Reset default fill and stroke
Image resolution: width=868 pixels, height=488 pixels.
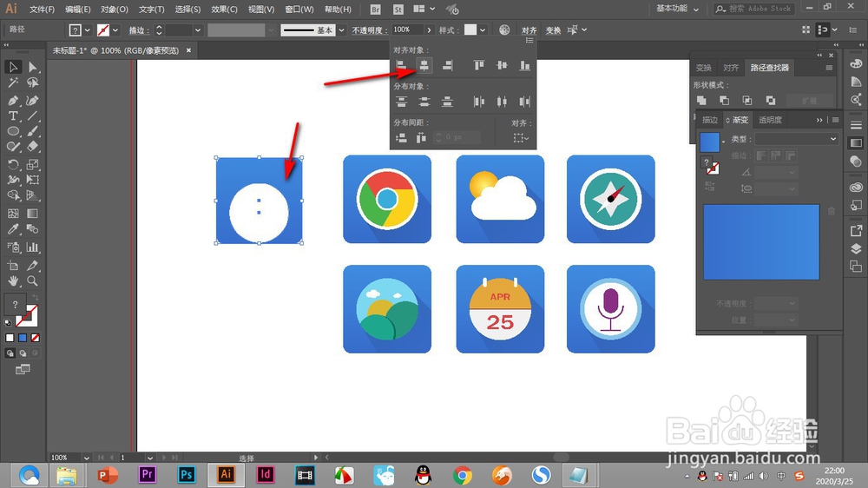point(8,322)
